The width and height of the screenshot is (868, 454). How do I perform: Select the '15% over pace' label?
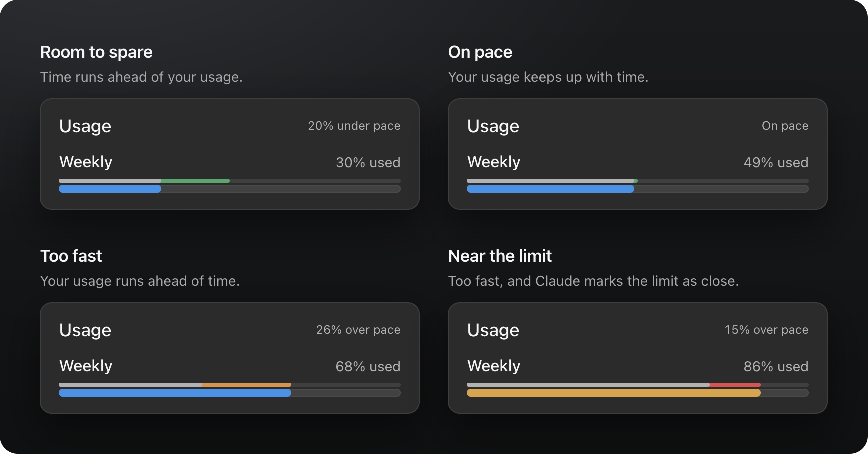766,330
